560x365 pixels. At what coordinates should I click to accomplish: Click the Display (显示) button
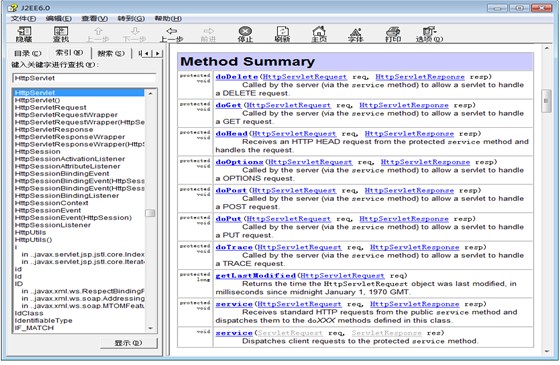click(129, 343)
